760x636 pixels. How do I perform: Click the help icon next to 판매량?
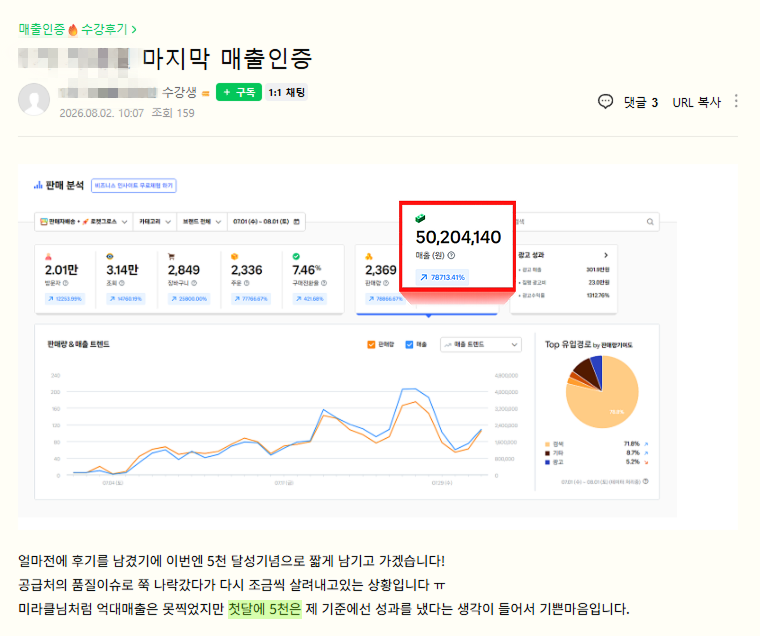click(386, 283)
